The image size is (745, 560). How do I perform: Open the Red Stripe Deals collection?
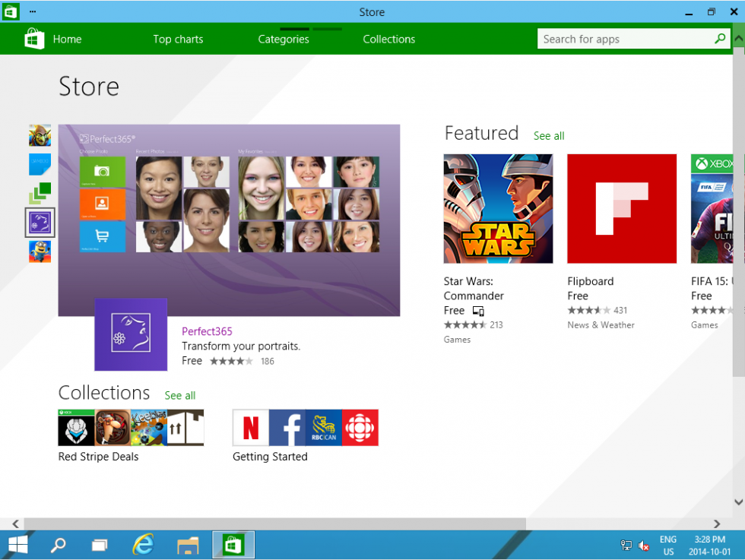[131, 428]
